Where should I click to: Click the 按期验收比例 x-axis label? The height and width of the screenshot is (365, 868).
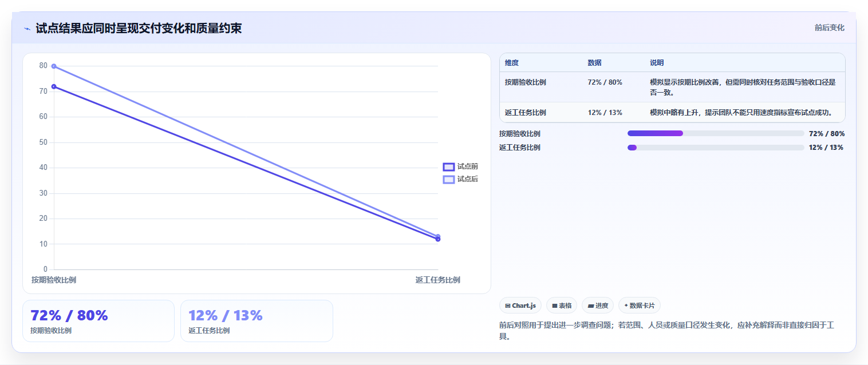point(54,280)
